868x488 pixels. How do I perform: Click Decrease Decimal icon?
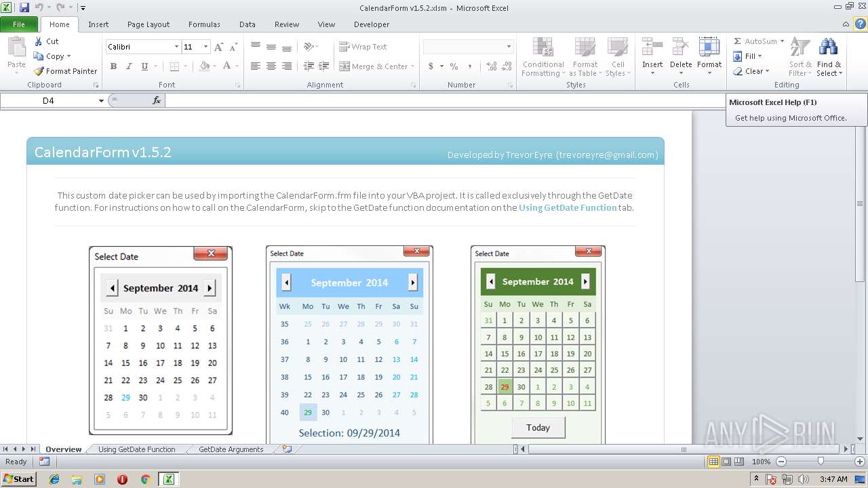pos(507,66)
